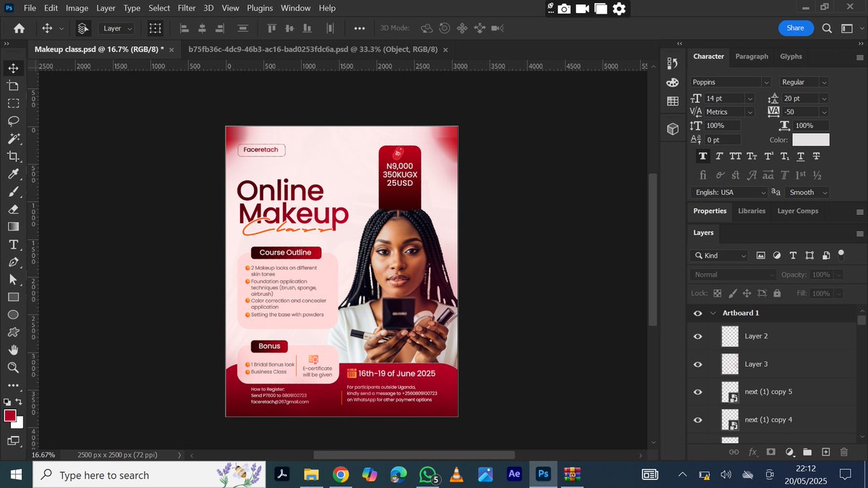Toggle visibility of Artboard 1
This screenshot has width=868, height=488.
pyautogui.click(x=697, y=313)
